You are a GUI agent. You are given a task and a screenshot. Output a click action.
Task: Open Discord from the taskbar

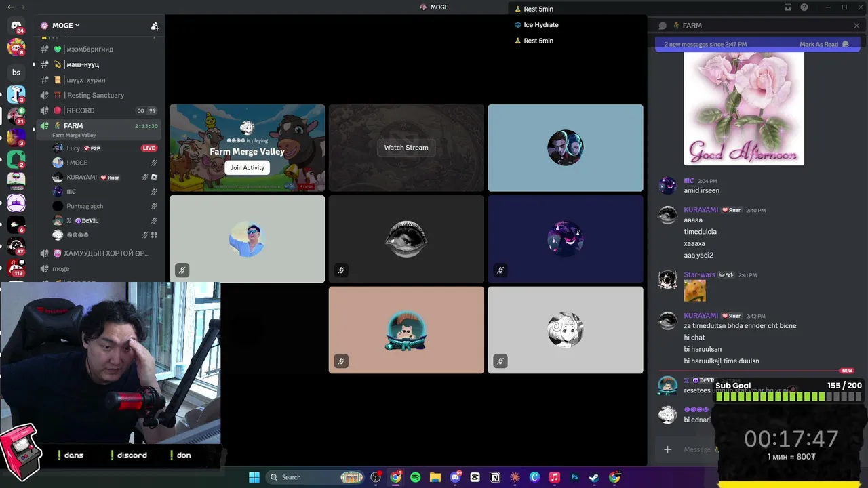455,477
